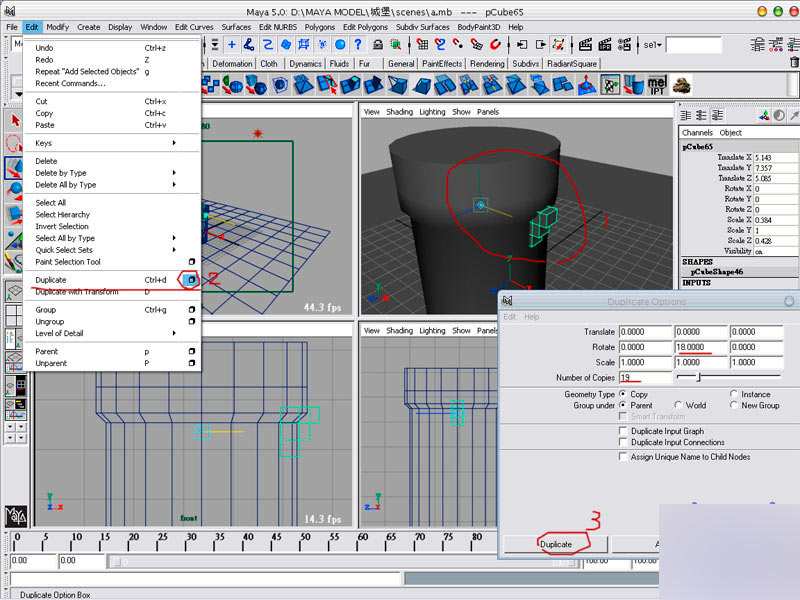Select World under Group under
The image size is (800, 600).
click(678, 405)
